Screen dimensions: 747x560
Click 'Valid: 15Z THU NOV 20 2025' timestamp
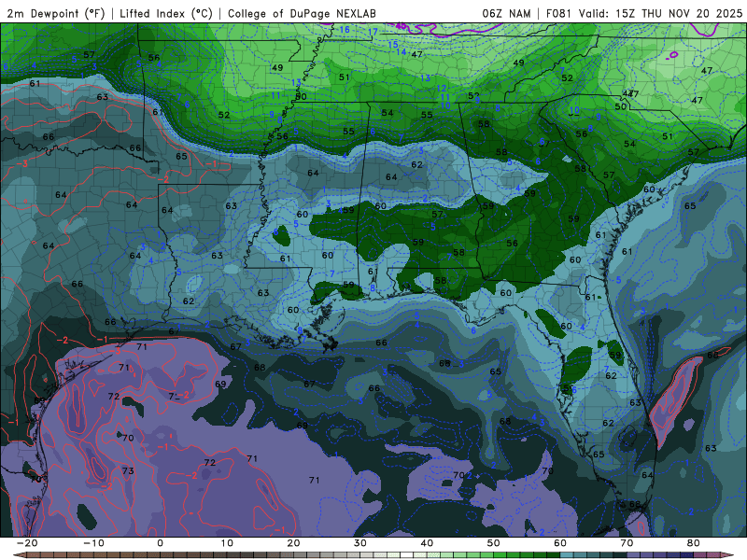tap(660, 13)
